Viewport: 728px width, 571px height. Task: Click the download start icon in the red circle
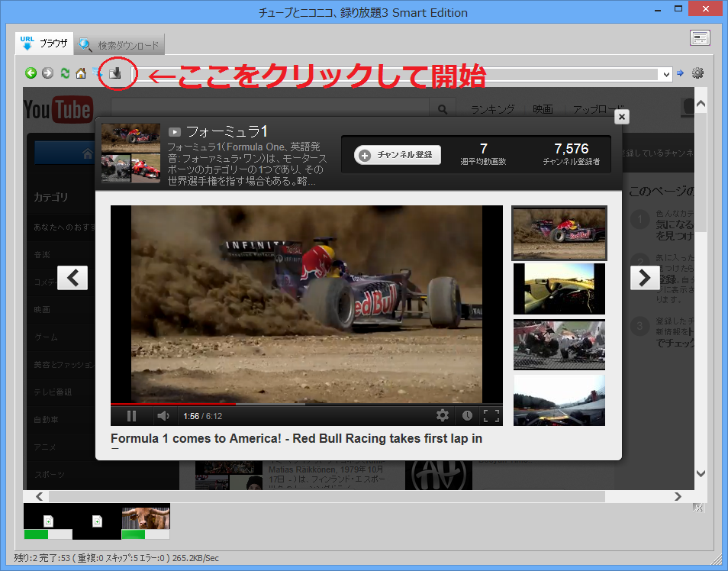[115, 74]
